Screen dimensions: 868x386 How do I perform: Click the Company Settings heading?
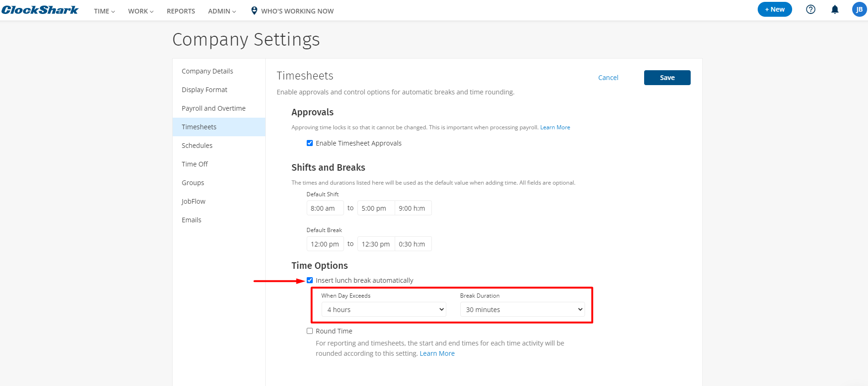(x=246, y=40)
